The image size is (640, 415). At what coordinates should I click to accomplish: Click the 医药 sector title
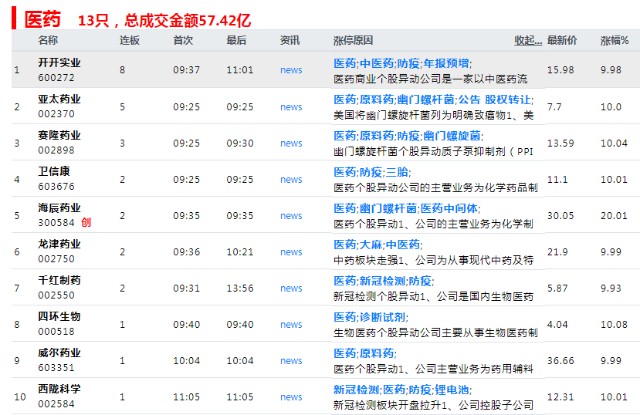point(42,19)
